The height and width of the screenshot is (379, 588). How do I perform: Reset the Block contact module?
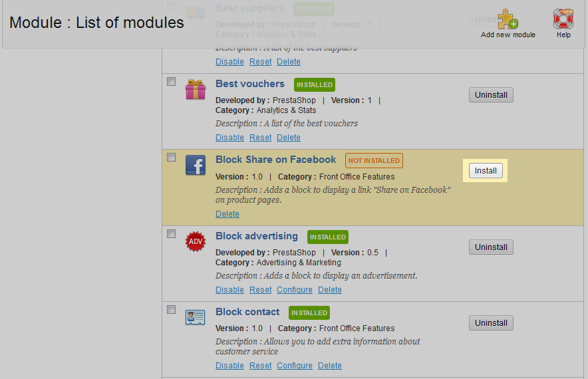(260, 366)
